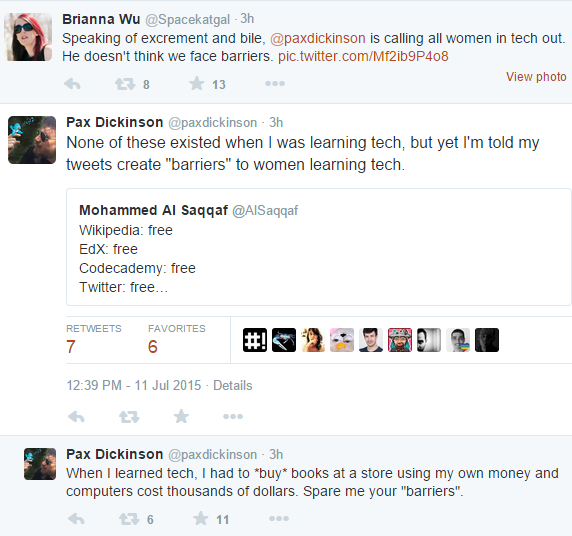Retweet the main Pax Dickinson tweet
This screenshot has width=572, height=536.
129,416
